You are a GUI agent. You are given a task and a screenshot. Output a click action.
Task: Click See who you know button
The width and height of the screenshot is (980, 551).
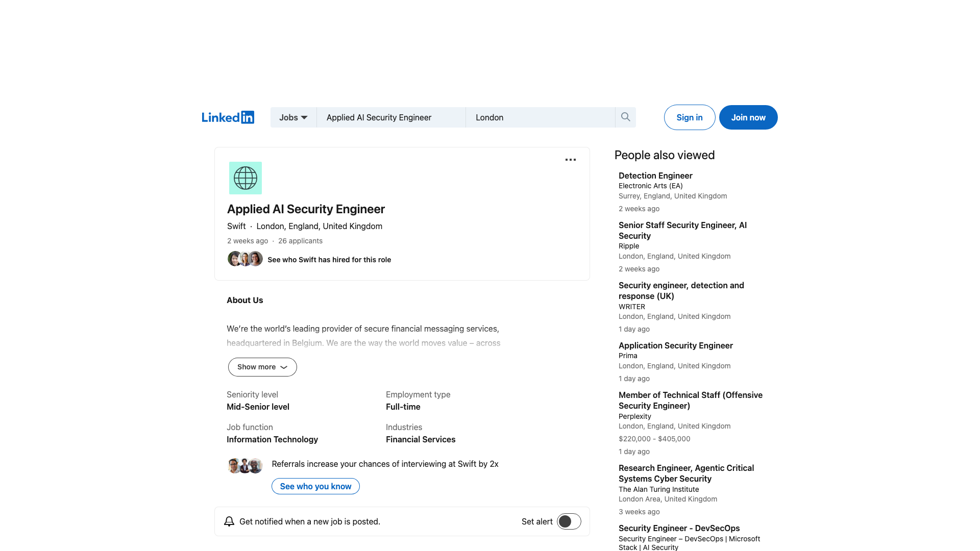click(x=315, y=486)
